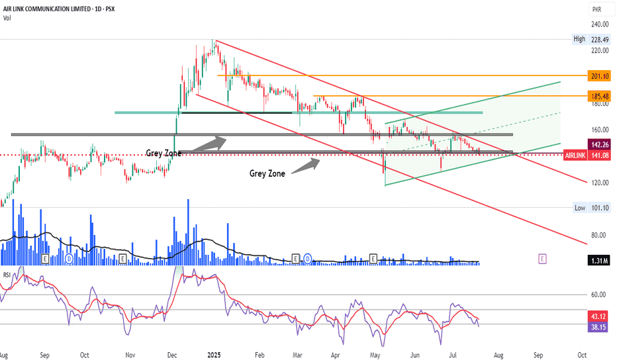The width and height of the screenshot is (617, 364).
Task: Open the dividend D marker near late September 2024
Action: pyautogui.click(x=70, y=259)
